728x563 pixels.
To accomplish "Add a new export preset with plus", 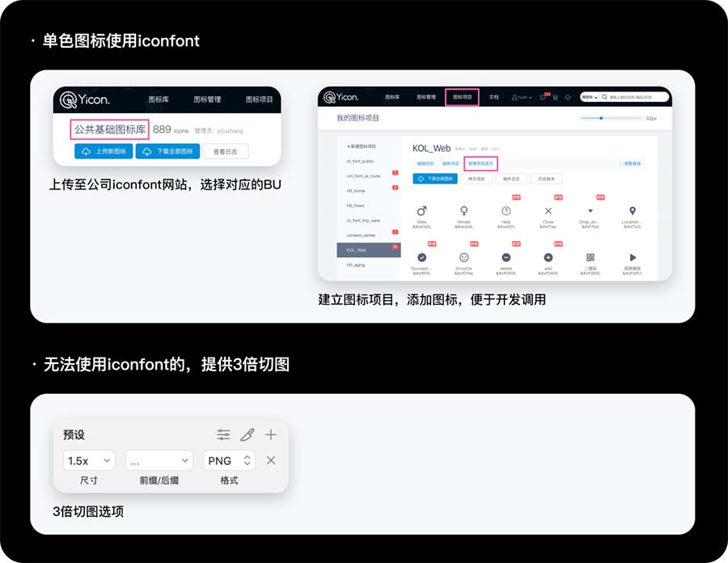I will pyautogui.click(x=271, y=434).
